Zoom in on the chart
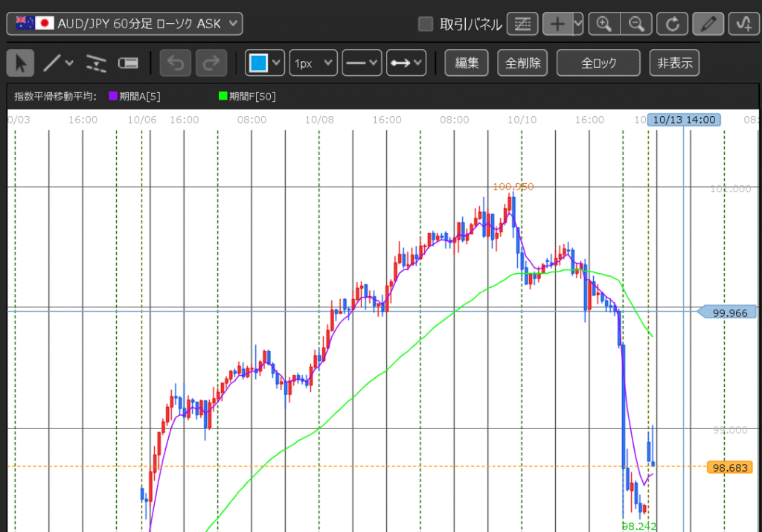Image resolution: width=762 pixels, height=532 pixels. click(603, 24)
